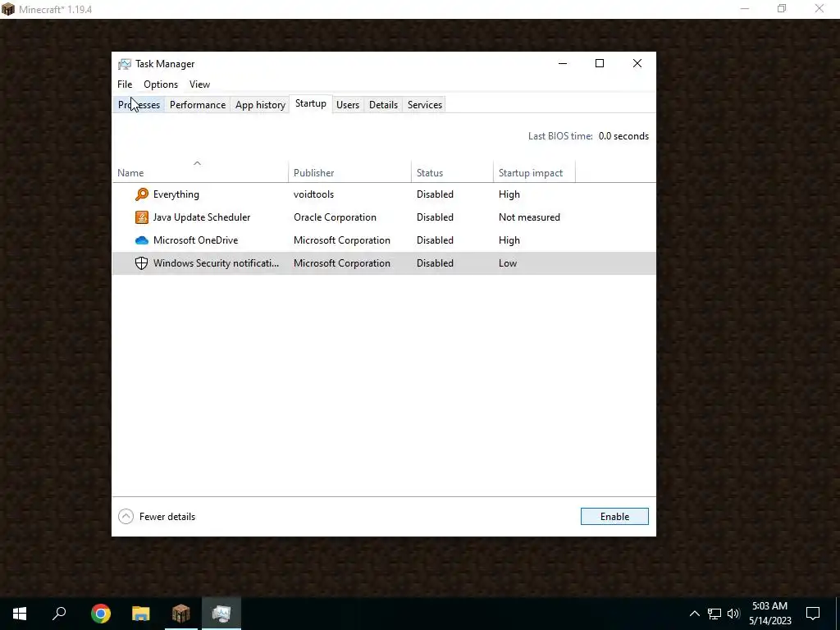Viewport: 840px width, 630px height.
Task: Click the Microsoft OneDrive cloud icon
Action: coord(141,240)
